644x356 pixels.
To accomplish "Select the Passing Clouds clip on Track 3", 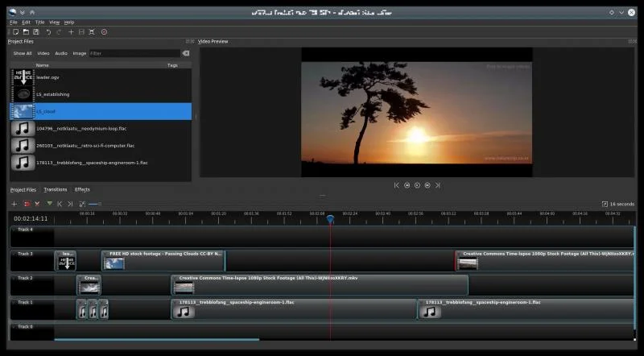I will tap(163, 261).
